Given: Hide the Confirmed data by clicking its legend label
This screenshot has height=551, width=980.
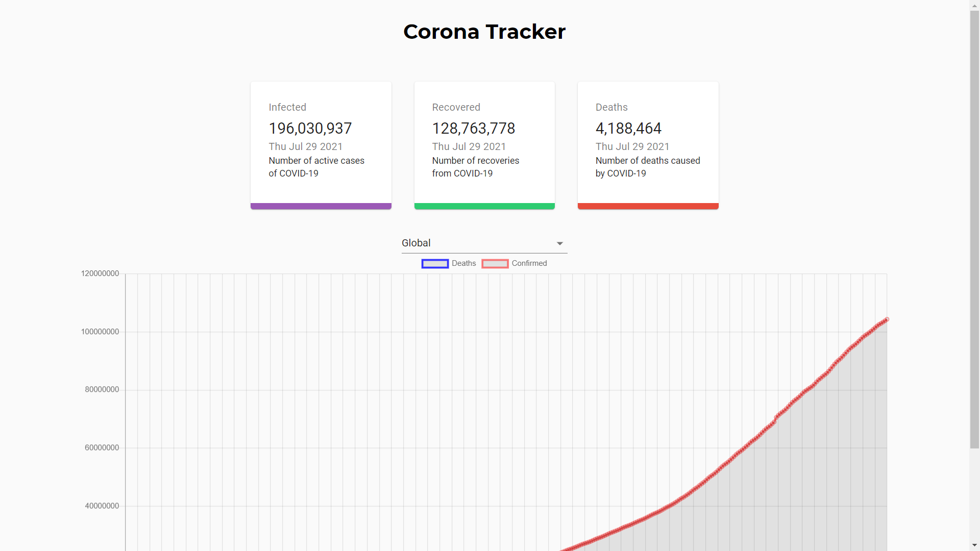Looking at the screenshot, I should pos(529,263).
